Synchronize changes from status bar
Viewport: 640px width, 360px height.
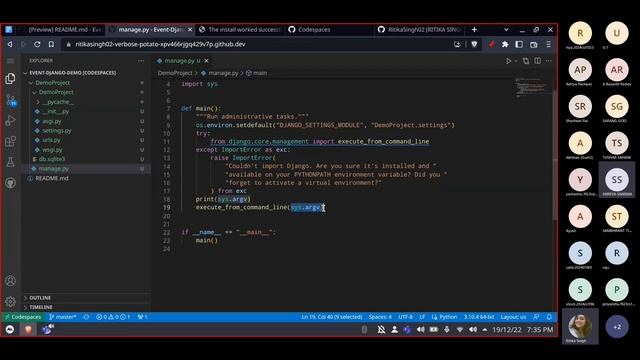tap(86, 317)
